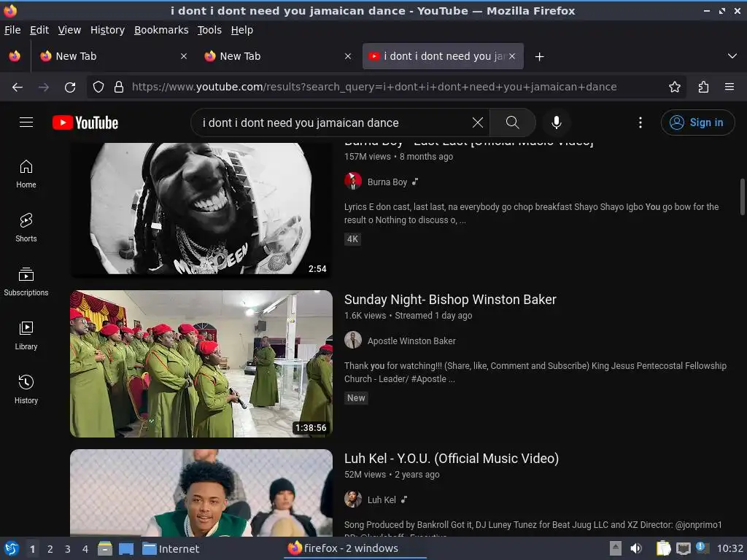Image resolution: width=747 pixels, height=560 pixels.
Task: Open the File menu
Action: pyautogui.click(x=12, y=30)
